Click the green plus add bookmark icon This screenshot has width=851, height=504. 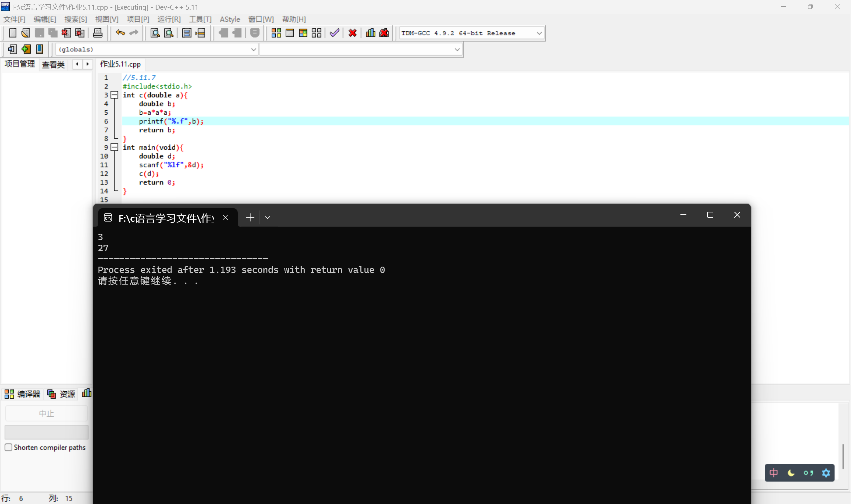pos(26,49)
